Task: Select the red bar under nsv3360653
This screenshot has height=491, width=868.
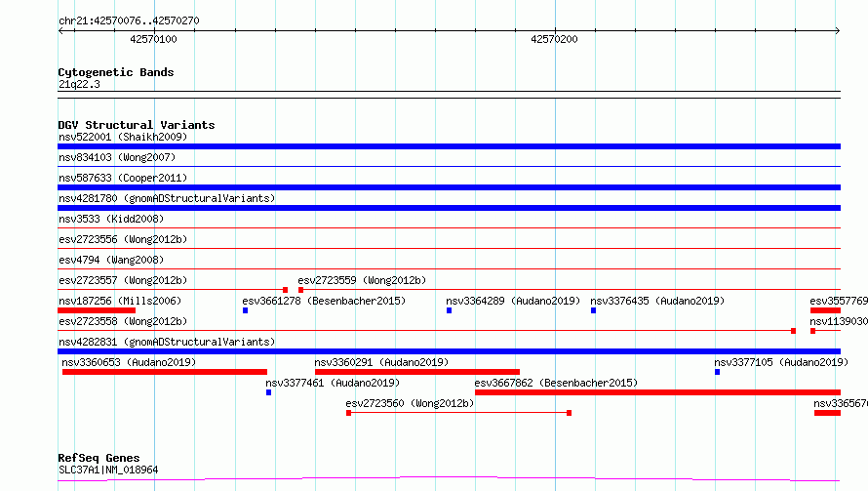Action: (165, 372)
